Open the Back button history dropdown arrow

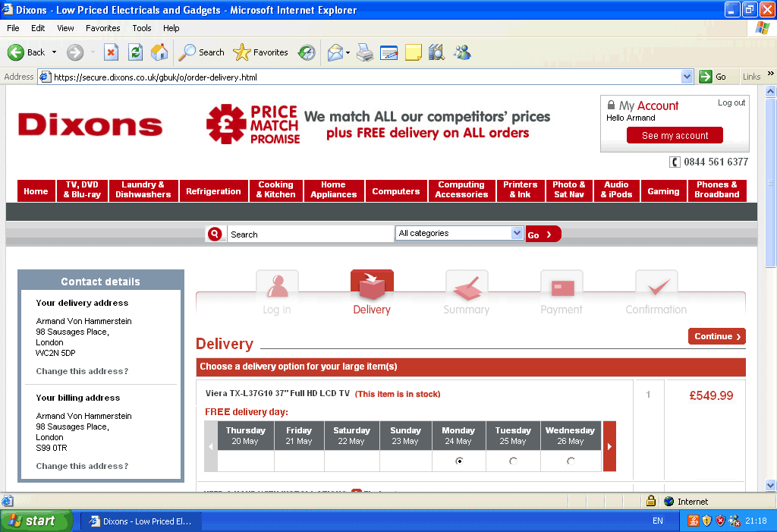[54, 52]
